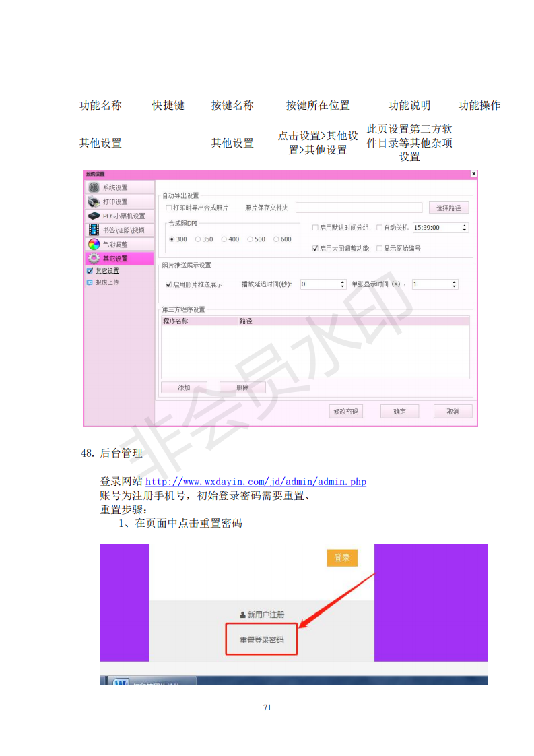Confirm with the 确定 button

point(399,411)
